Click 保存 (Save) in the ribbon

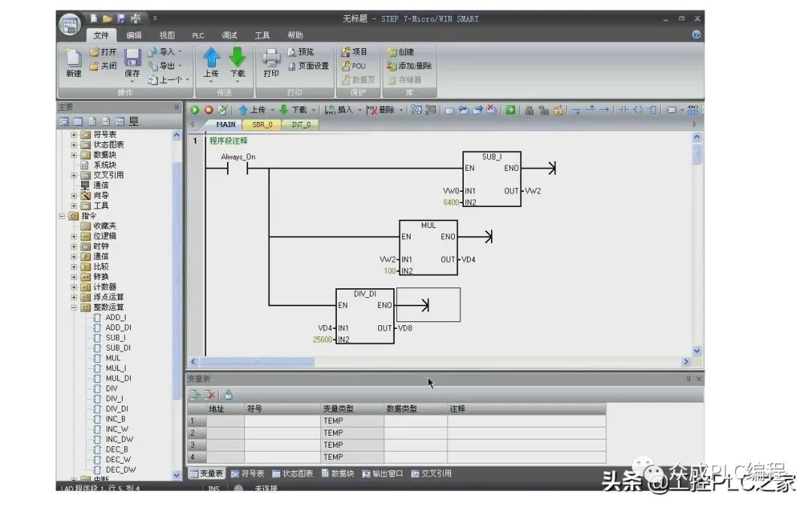[132, 65]
